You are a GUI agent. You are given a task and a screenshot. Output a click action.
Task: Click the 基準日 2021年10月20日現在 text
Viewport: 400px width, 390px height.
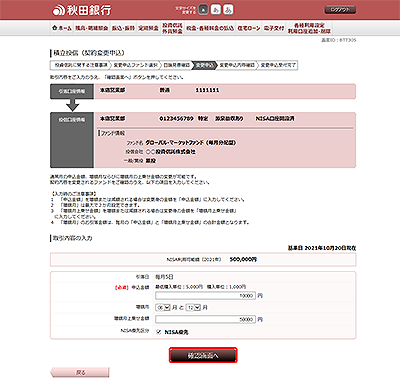(x=322, y=248)
